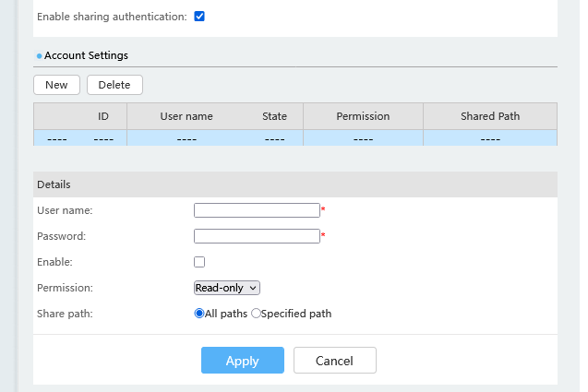Click the Shared Path cell in the placeholder row
The width and height of the screenshot is (588, 392).
490,138
